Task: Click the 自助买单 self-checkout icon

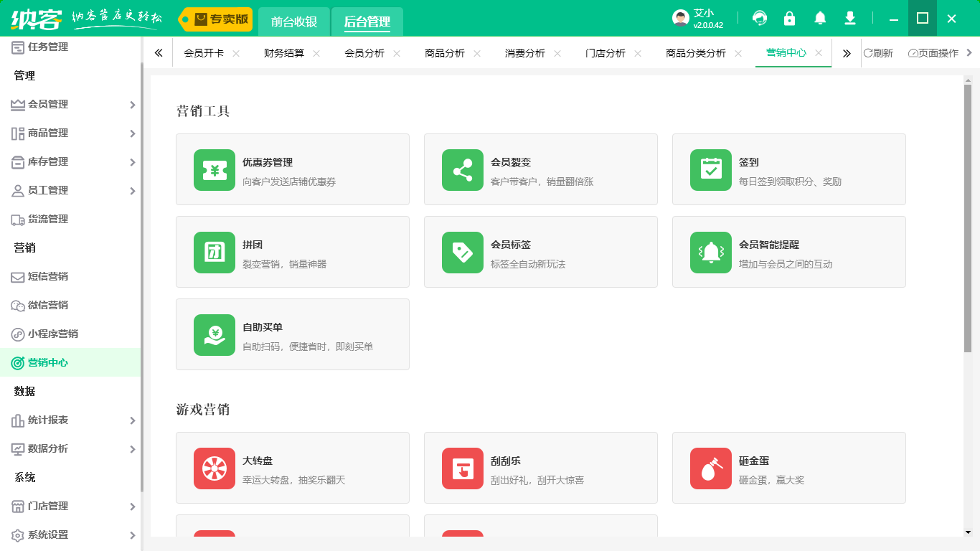Action: (x=214, y=334)
